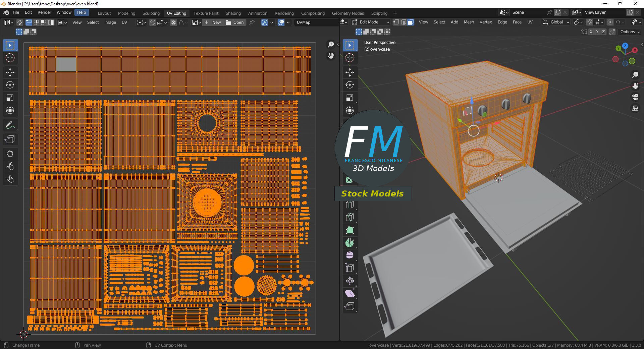
Task: Select the Scale tool in UV editor
Action: click(x=10, y=98)
